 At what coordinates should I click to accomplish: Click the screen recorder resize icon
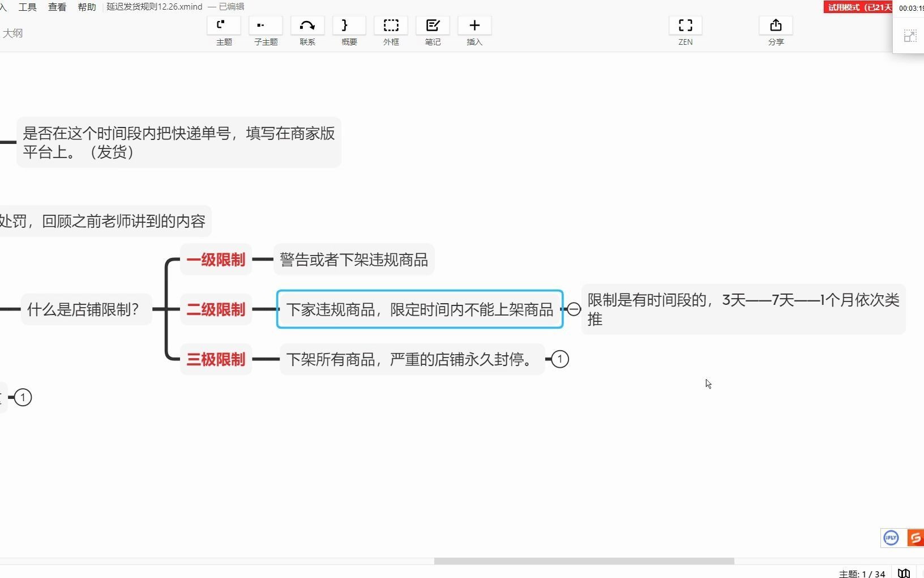(x=910, y=36)
